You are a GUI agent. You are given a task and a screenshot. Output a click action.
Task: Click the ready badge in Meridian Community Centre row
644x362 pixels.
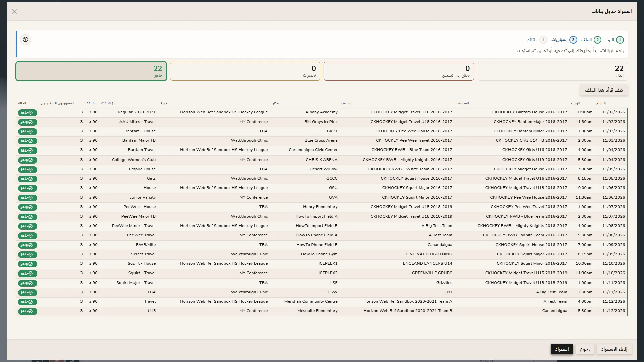[x=28, y=302]
